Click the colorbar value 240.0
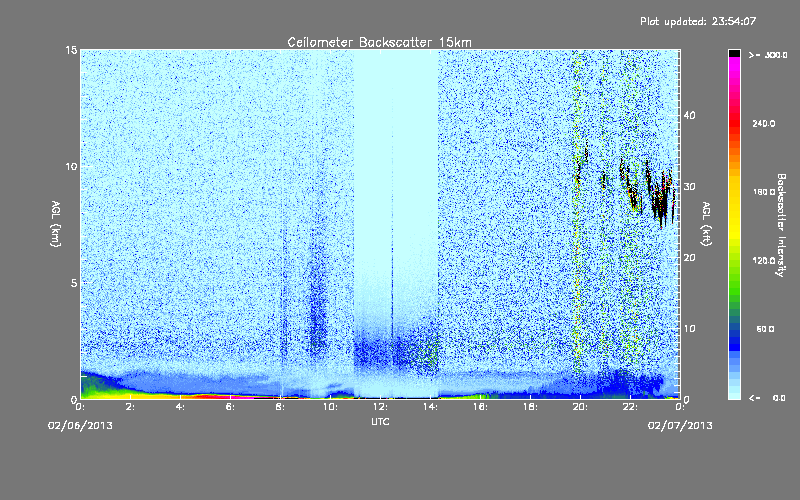The height and width of the screenshot is (500, 800). click(x=764, y=124)
